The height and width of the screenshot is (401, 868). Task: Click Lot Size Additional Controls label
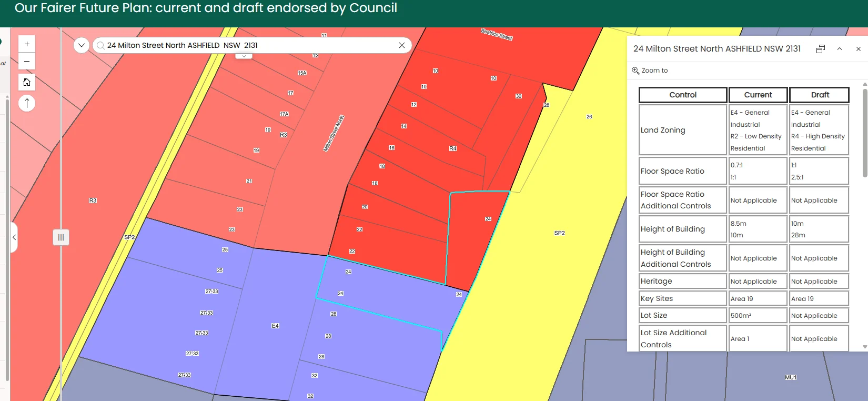click(673, 338)
